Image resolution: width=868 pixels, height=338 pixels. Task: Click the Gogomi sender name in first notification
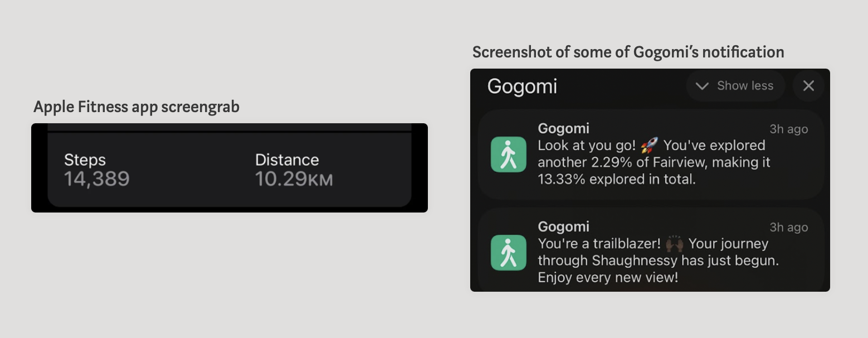(563, 129)
